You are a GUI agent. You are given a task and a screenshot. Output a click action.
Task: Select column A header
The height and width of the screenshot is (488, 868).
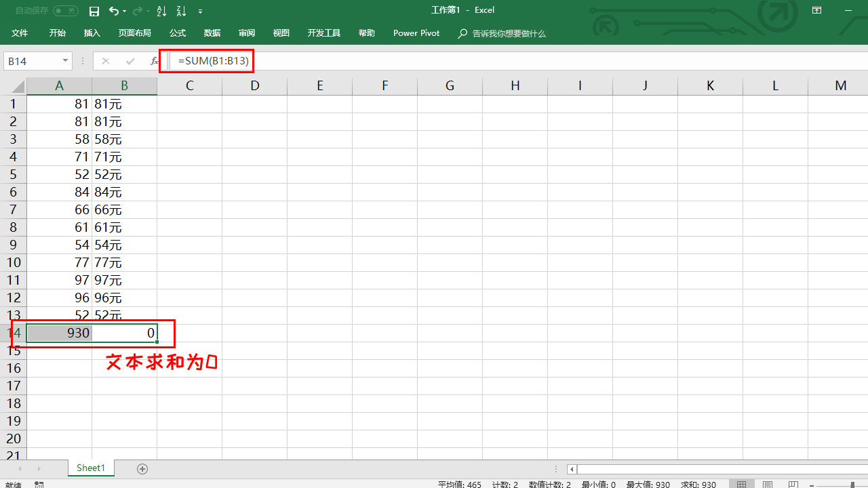59,86
